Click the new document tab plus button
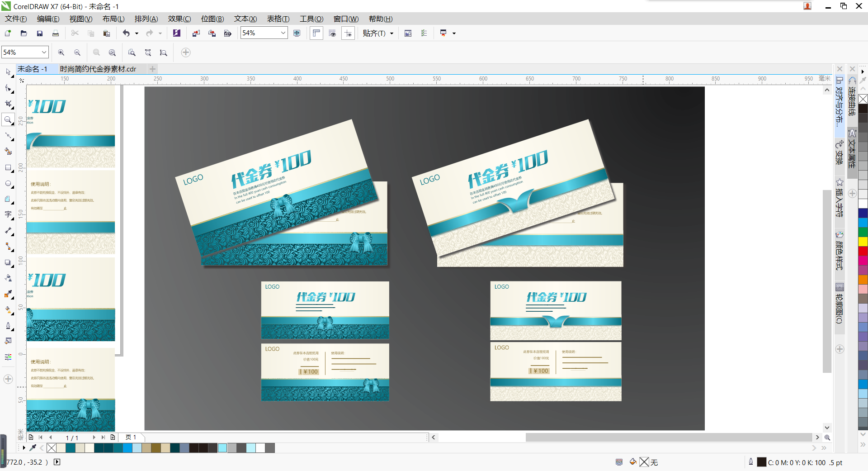Viewport: 868px width, 471px height. tap(153, 69)
